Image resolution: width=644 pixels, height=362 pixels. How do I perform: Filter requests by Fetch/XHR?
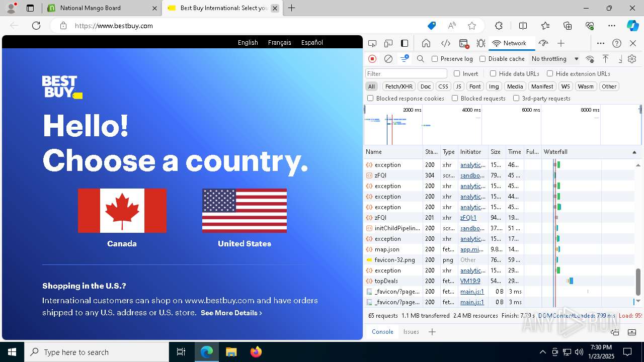tap(399, 86)
